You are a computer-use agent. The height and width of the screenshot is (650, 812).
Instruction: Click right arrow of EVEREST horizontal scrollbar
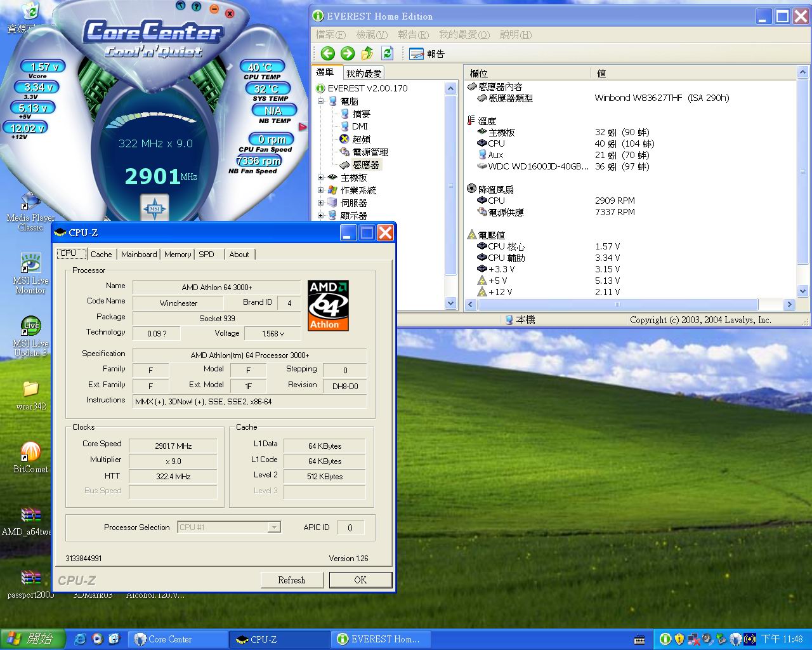coord(790,305)
